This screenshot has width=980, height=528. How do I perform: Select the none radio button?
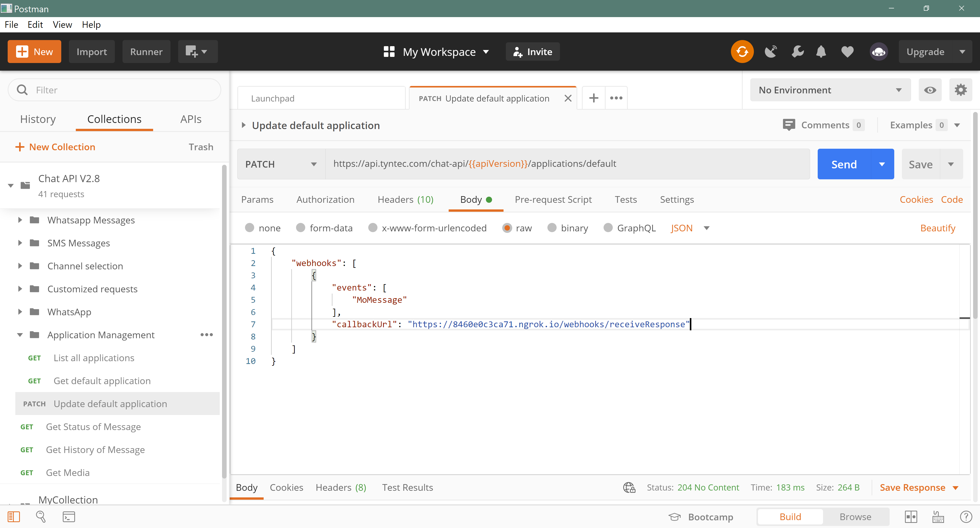point(250,228)
